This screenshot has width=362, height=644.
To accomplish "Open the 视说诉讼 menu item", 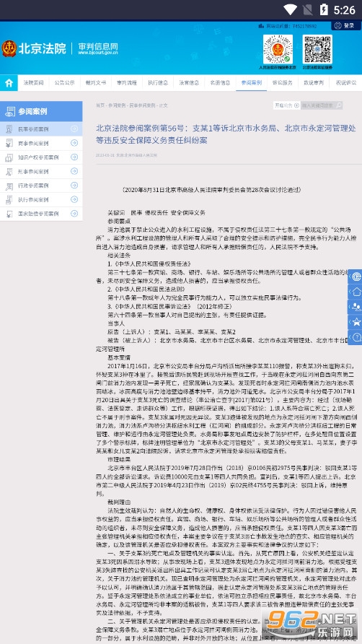I will (x=346, y=82).
